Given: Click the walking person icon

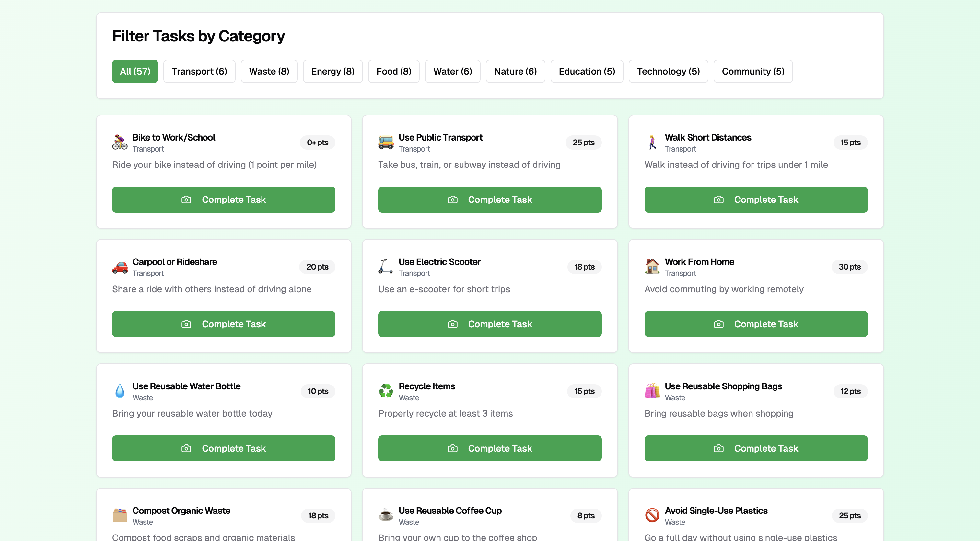Looking at the screenshot, I should 652,142.
